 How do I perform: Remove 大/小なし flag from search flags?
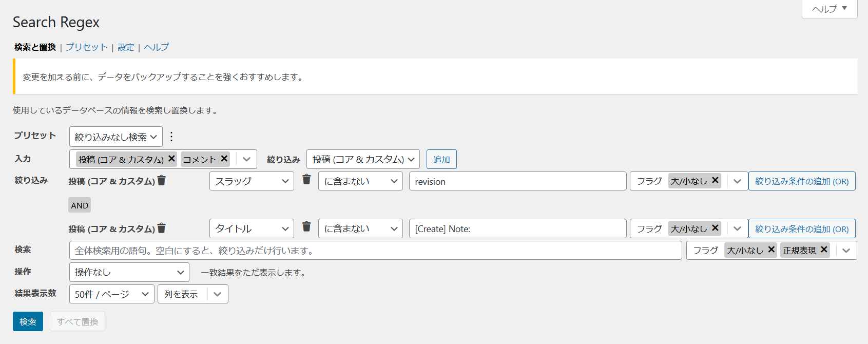[x=771, y=250]
